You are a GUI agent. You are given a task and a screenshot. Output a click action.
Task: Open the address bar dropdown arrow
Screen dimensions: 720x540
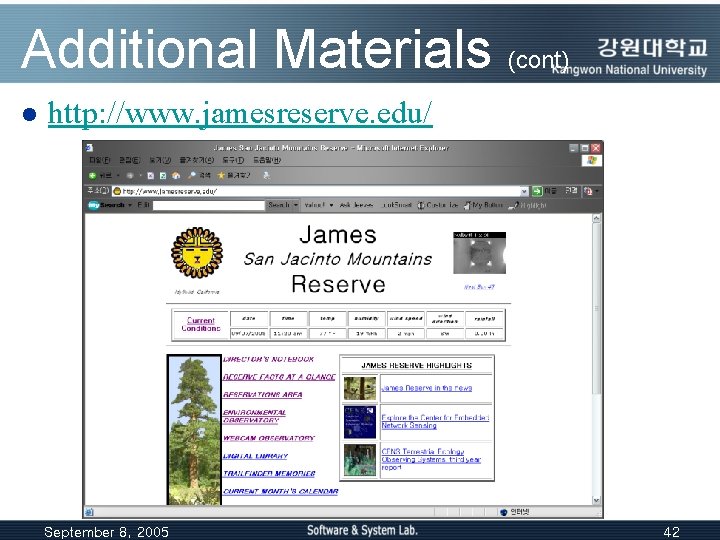click(524, 191)
